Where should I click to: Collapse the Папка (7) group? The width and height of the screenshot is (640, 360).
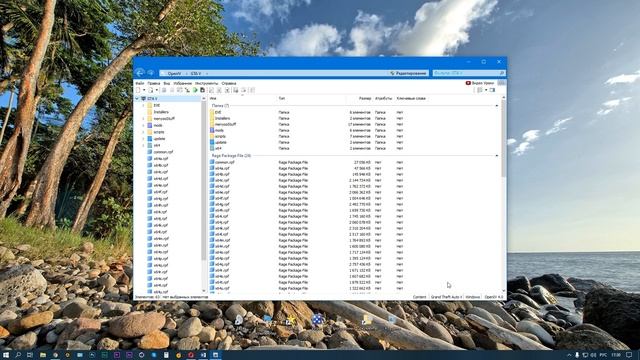(497, 106)
